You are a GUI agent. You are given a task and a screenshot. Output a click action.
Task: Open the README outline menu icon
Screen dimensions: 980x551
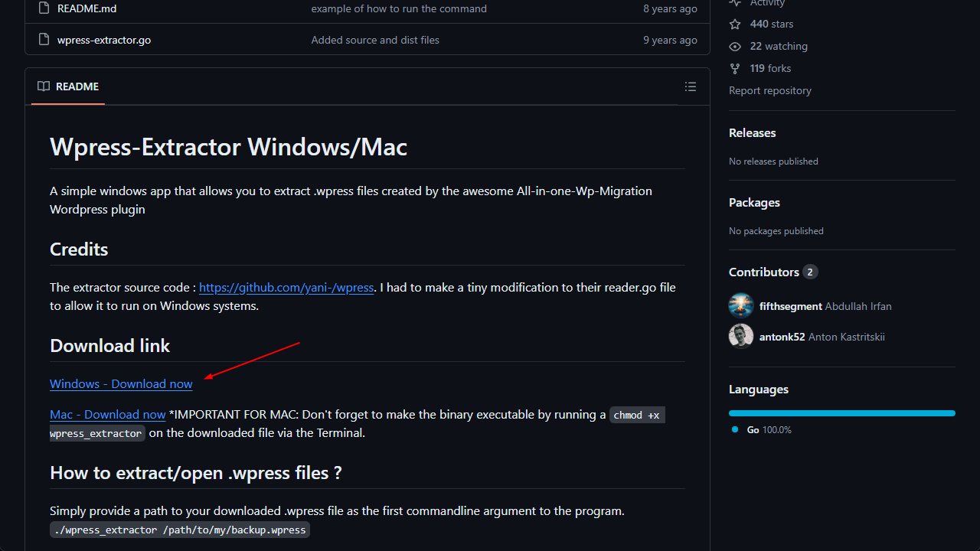tap(691, 86)
